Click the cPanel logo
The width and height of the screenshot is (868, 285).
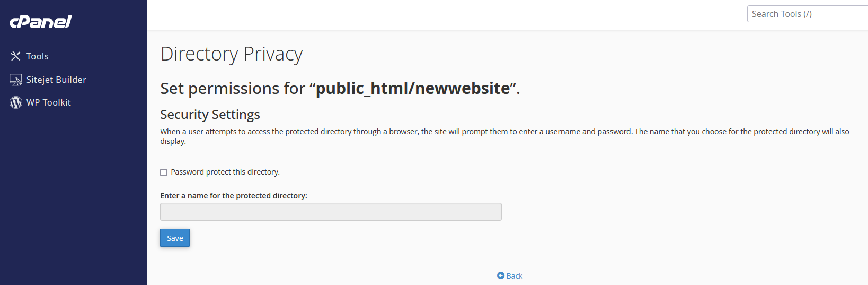coord(41,22)
